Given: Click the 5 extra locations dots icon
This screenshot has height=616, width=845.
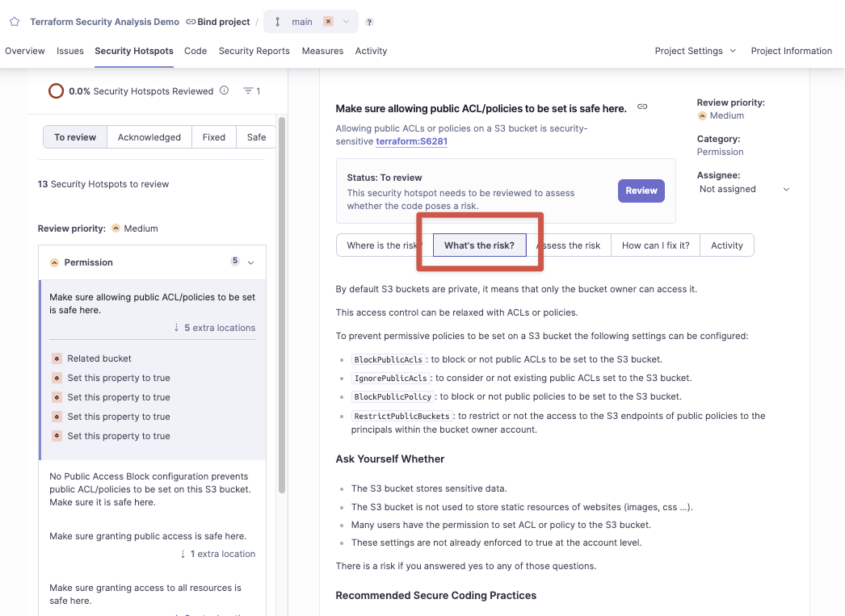Looking at the screenshot, I should point(176,328).
